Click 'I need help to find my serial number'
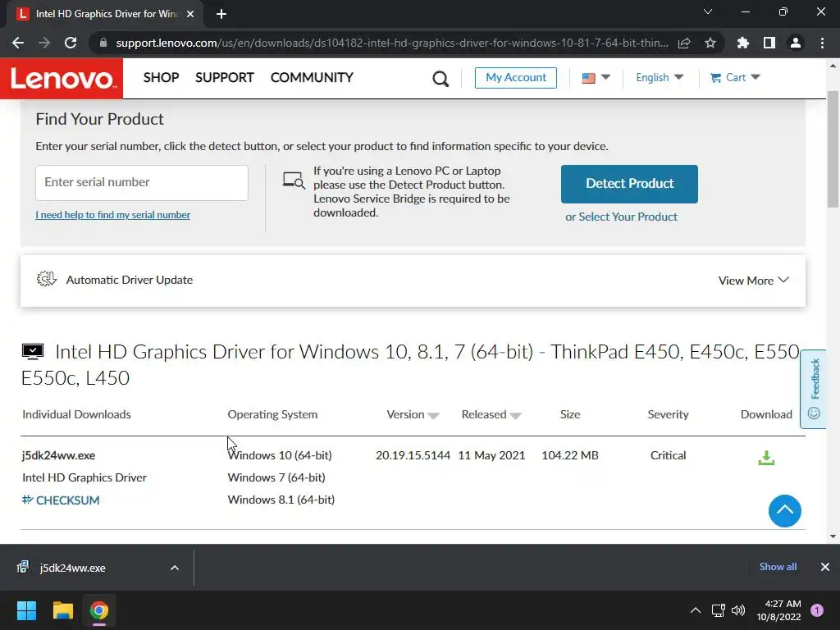The height and width of the screenshot is (630, 840). [112, 215]
